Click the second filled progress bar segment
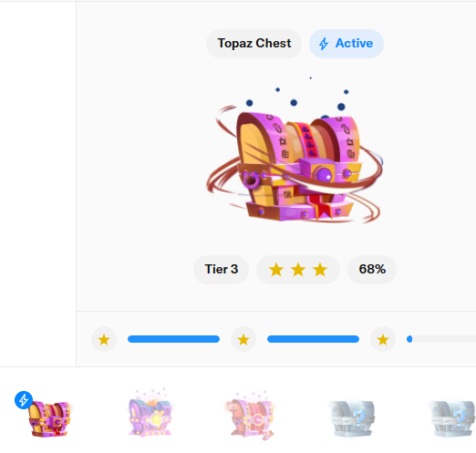 313,339
